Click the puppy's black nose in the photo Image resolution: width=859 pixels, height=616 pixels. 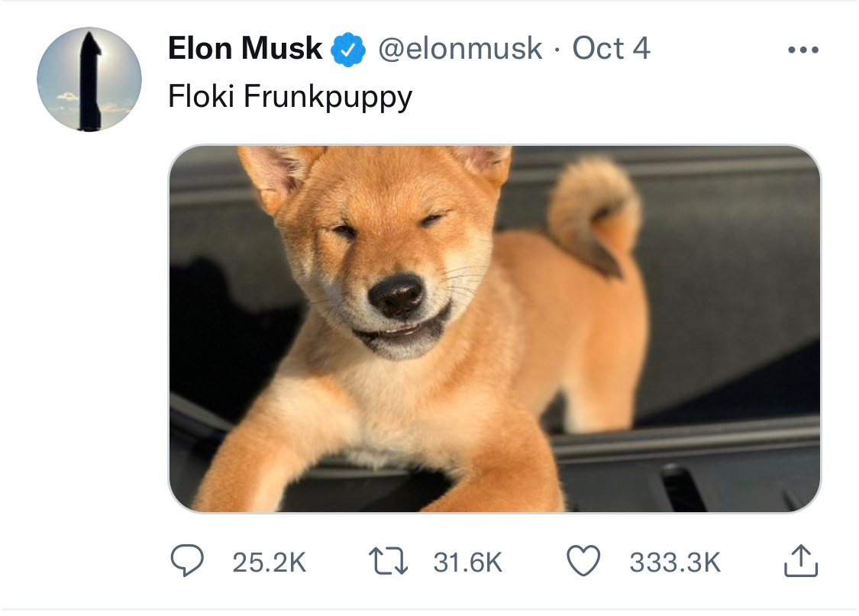(x=396, y=294)
